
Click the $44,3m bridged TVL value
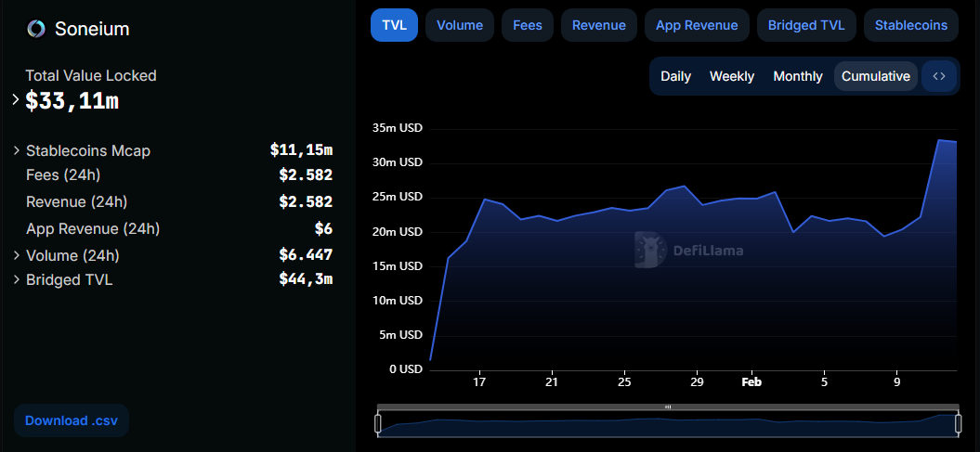click(x=306, y=279)
